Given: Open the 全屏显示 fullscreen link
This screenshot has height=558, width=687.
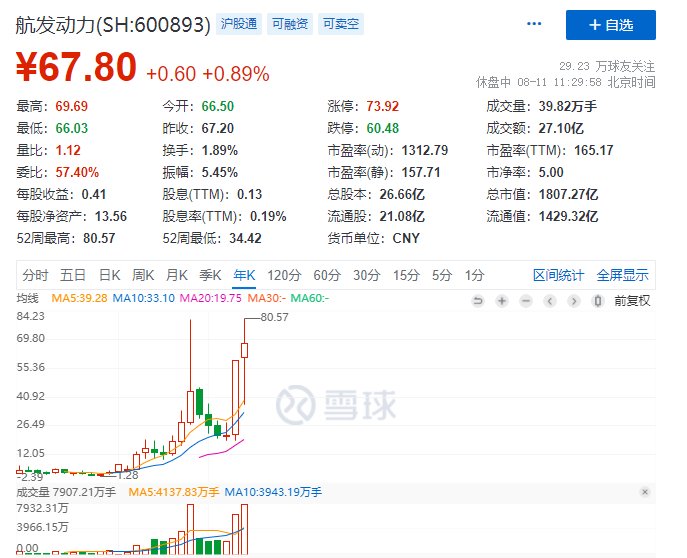Looking at the screenshot, I should [623, 275].
